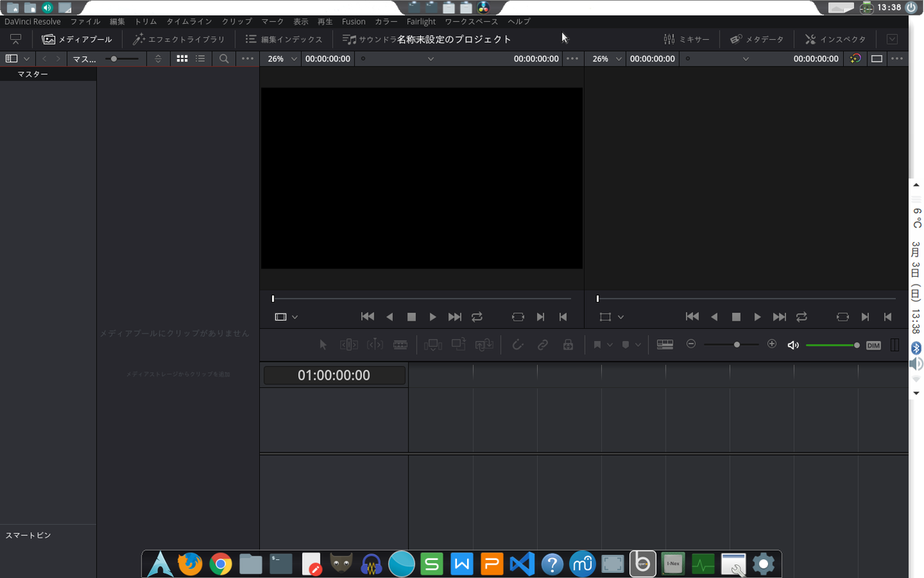Switch media pool to list view
The width and height of the screenshot is (924, 578).
[200, 59]
